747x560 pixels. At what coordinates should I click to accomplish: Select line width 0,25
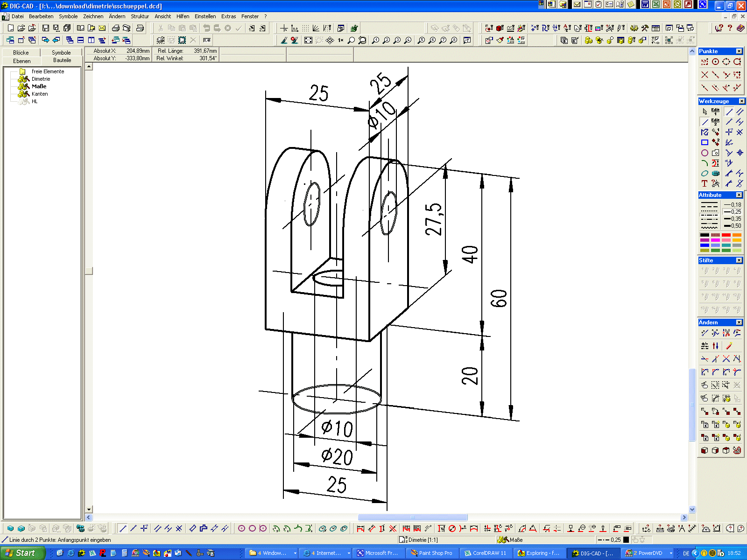click(x=733, y=212)
